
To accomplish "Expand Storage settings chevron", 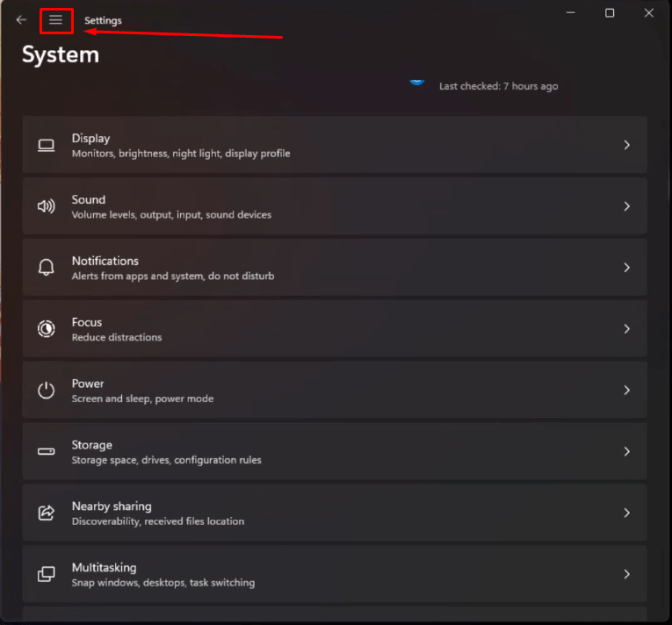I will (x=626, y=451).
